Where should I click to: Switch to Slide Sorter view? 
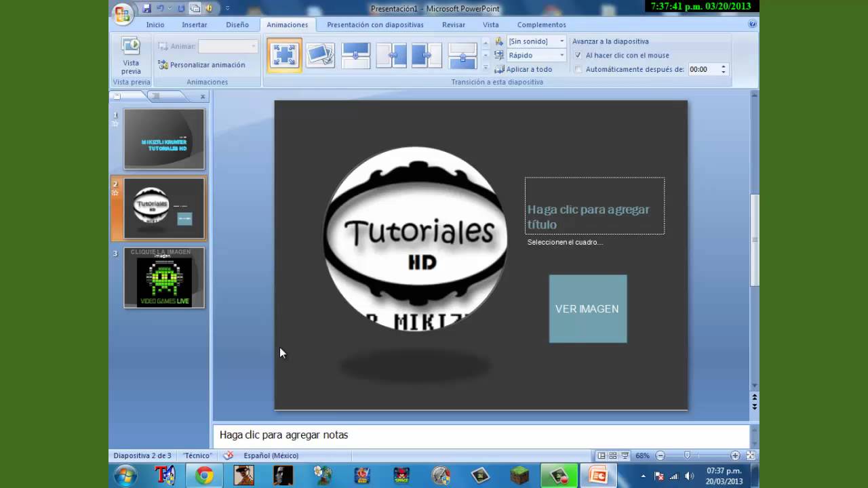(613, 455)
